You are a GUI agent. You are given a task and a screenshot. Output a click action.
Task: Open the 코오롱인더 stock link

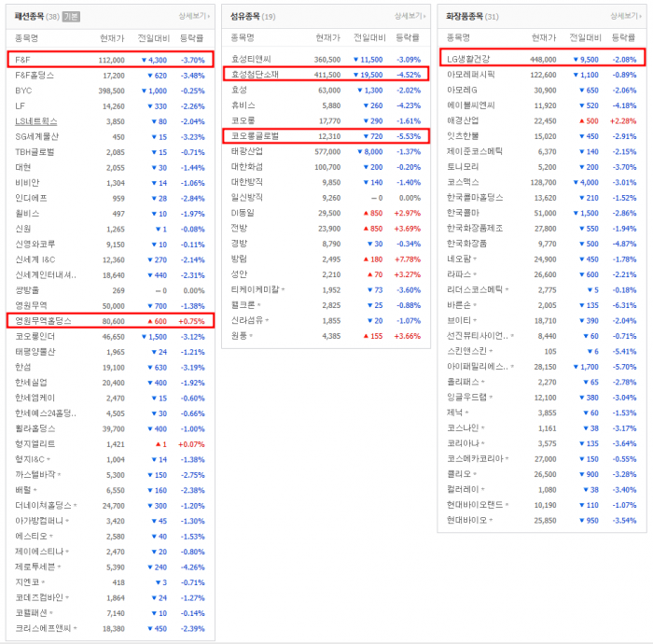tap(35, 337)
